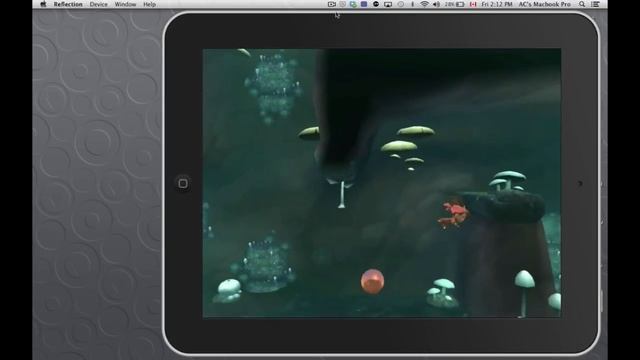Click the Fri 2:12 PM clock
This screenshot has width=640, height=360.
[497, 4]
